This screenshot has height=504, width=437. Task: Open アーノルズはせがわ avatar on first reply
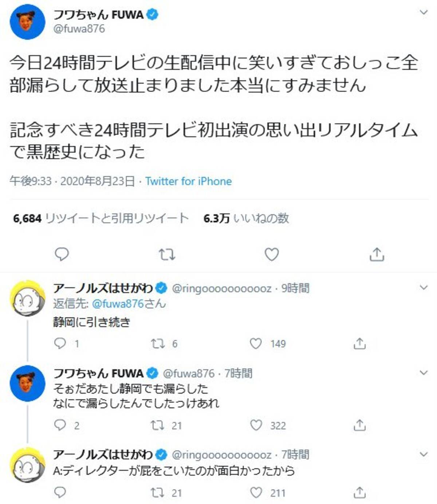click(27, 298)
